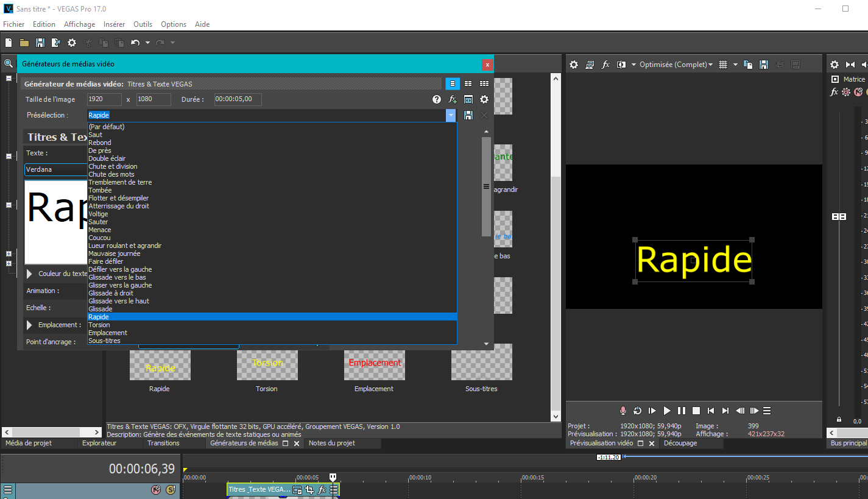Open the Insérer menu
This screenshot has height=499, width=868.
pos(115,24)
